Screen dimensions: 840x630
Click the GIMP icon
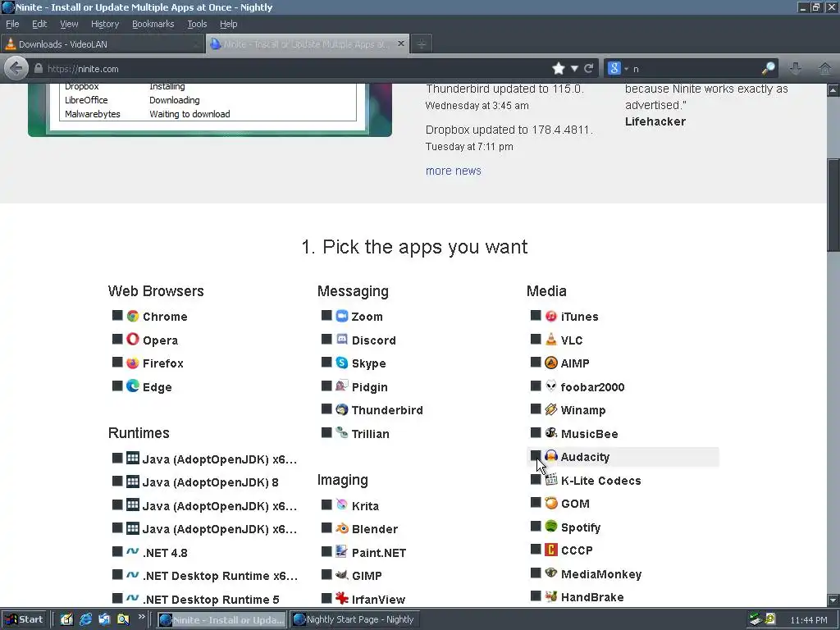click(x=342, y=575)
